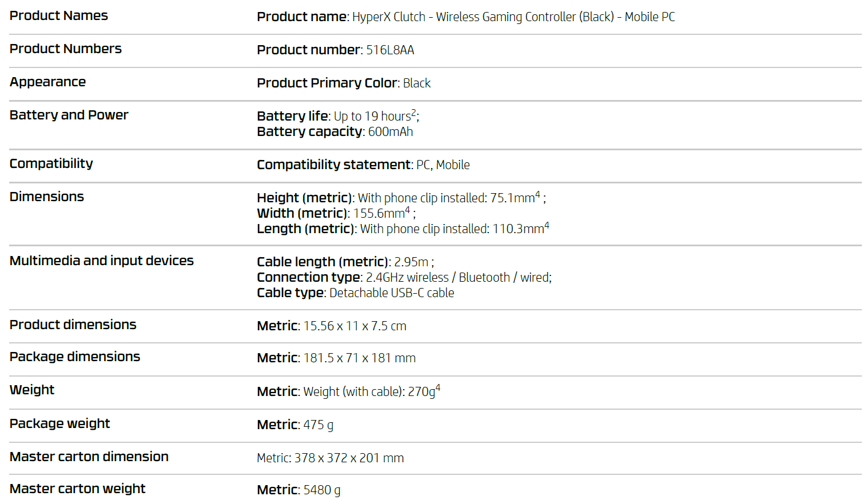Select the product number 516L8AA text
The height and width of the screenshot is (504, 863).
point(390,50)
